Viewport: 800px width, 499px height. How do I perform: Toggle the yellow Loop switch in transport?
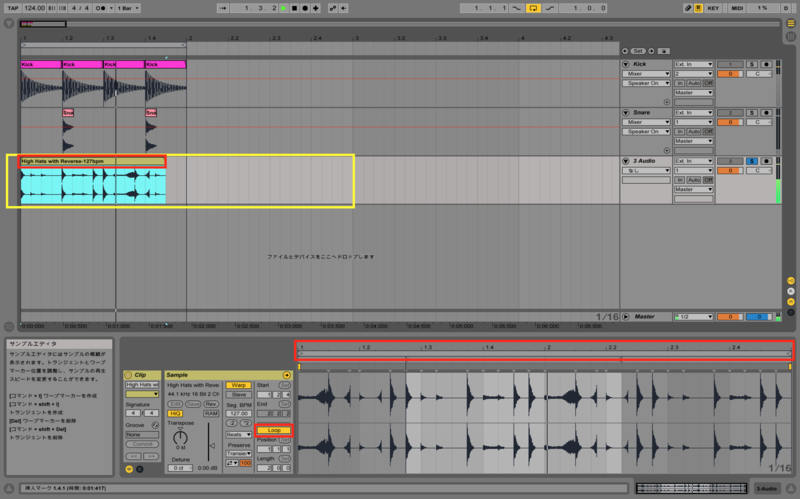[x=533, y=8]
